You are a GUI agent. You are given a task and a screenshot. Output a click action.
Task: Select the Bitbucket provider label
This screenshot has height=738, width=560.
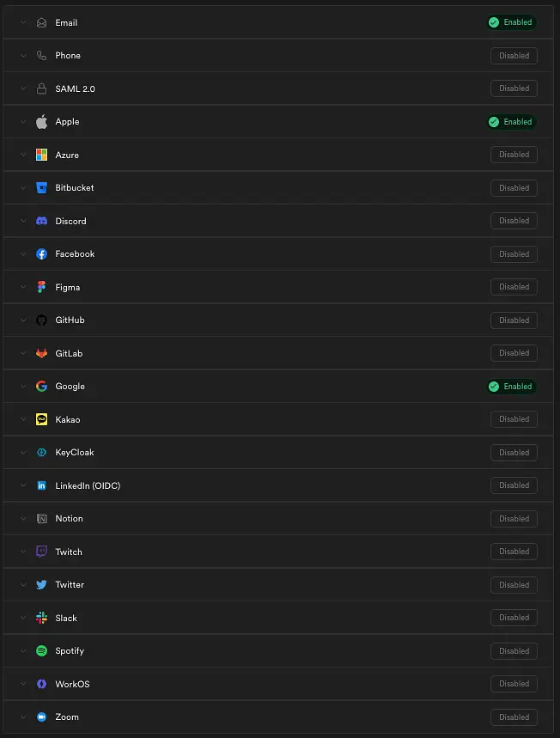[x=75, y=188]
